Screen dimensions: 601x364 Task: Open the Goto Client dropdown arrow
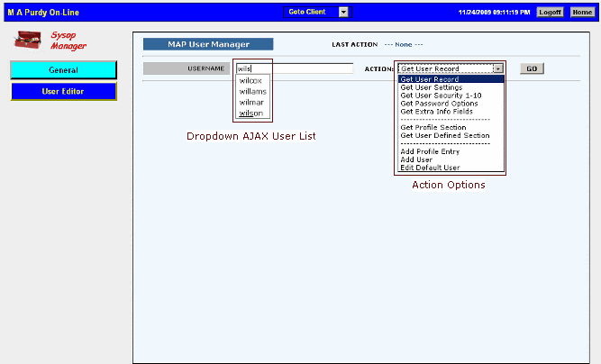click(x=343, y=13)
